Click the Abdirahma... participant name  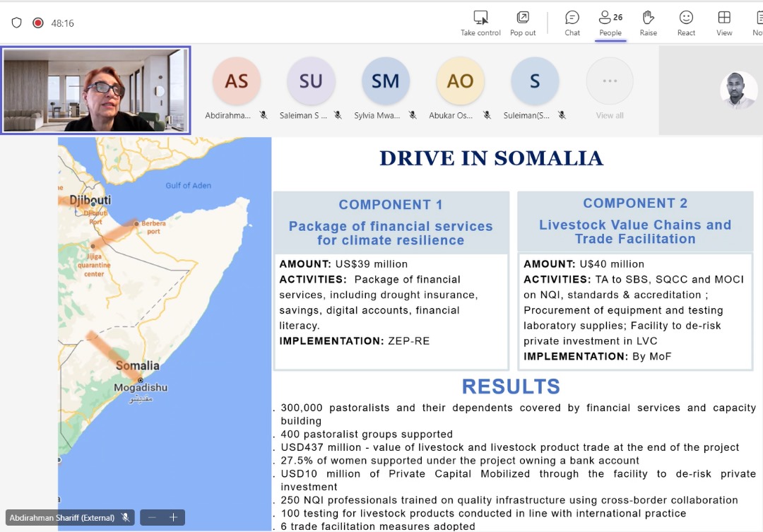(x=227, y=115)
